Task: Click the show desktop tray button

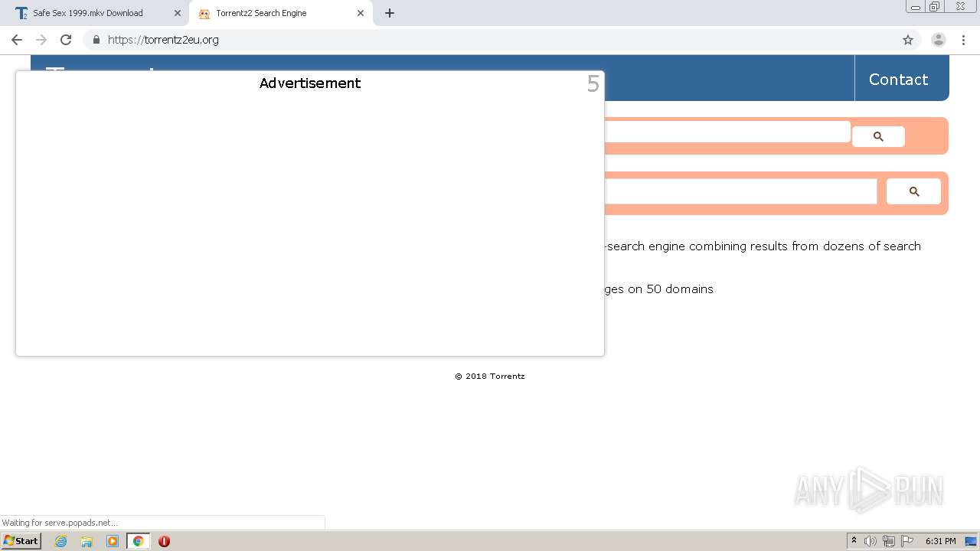Action: coord(972,541)
